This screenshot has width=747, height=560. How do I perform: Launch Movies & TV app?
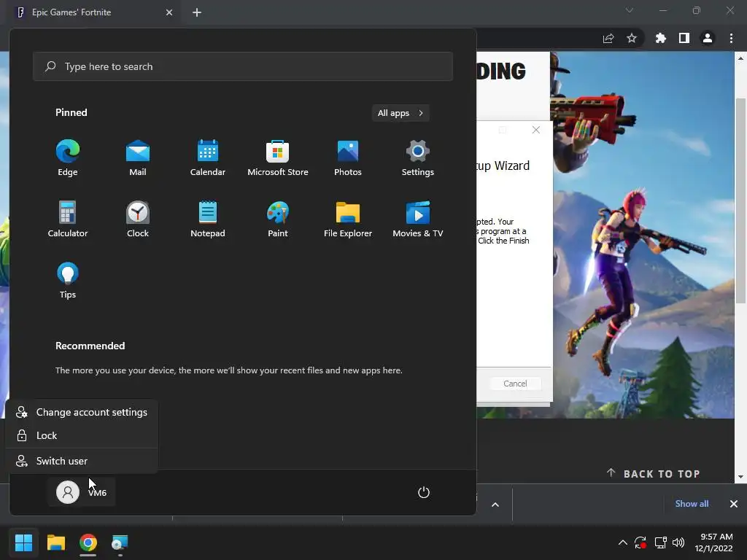pyautogui.click(x=418, y=219)
